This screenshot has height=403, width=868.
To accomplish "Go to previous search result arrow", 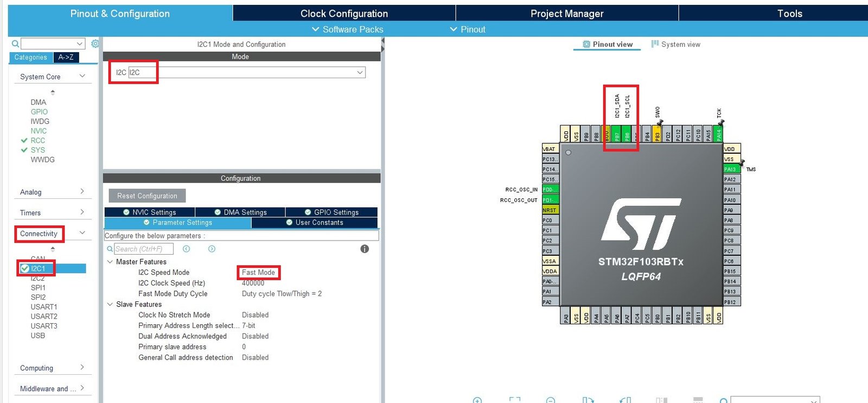I will [186, 249].
